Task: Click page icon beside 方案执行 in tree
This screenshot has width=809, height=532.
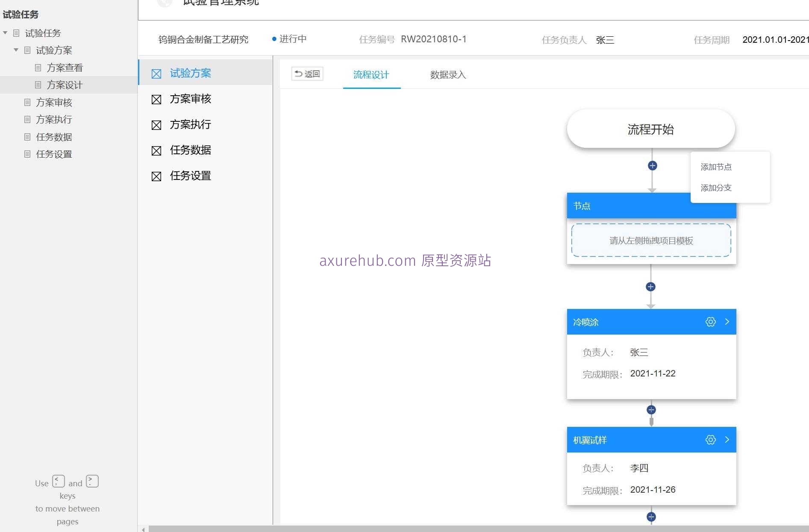Action: click(27, 119)
